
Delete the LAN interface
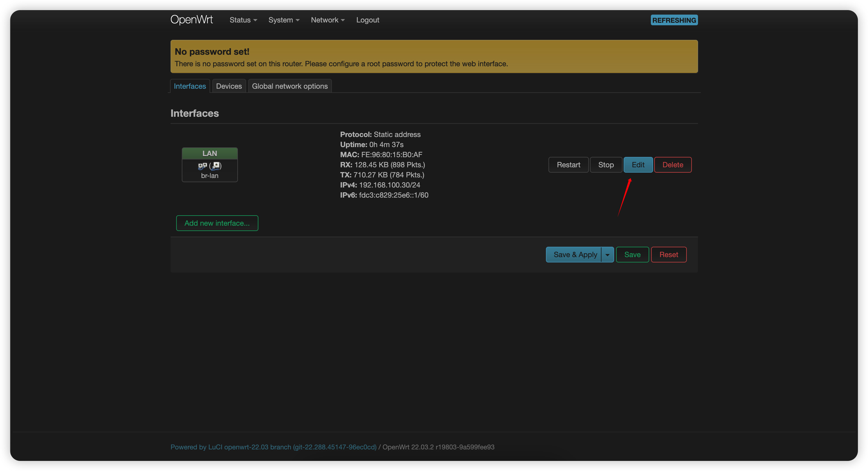[x=672, y=164]
